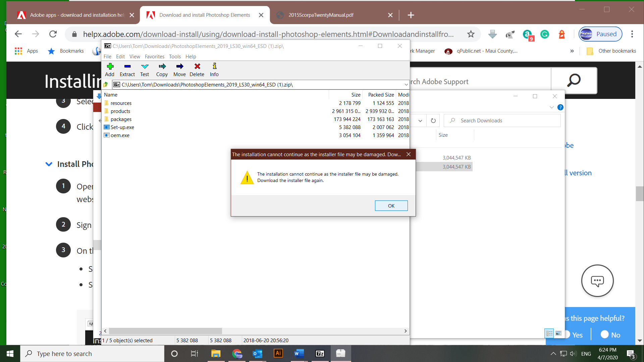
Task: Select the Move icon in 7-Zip
Action: pos(179,70)
